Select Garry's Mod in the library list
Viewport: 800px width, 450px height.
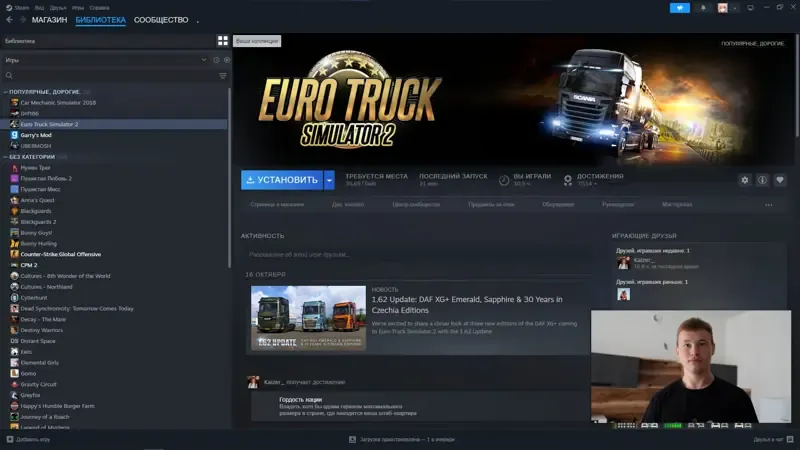click(x=36, y=135)
